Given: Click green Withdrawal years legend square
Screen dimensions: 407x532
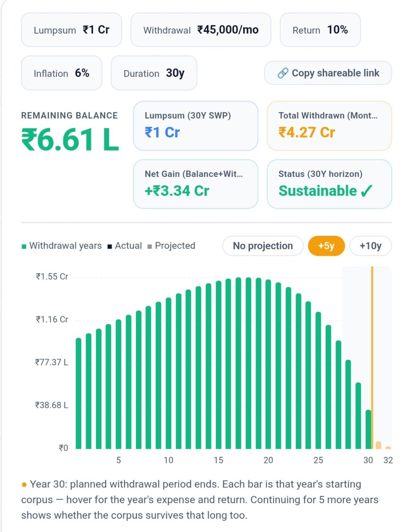Looking at the screenshot, I should point(24,246).
